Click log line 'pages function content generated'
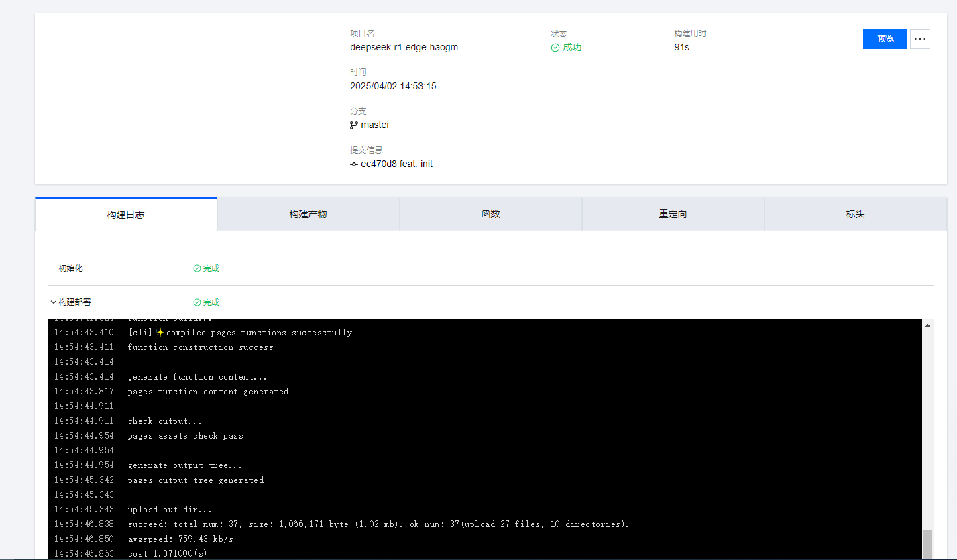957x560 pixels. click(208, 392)
